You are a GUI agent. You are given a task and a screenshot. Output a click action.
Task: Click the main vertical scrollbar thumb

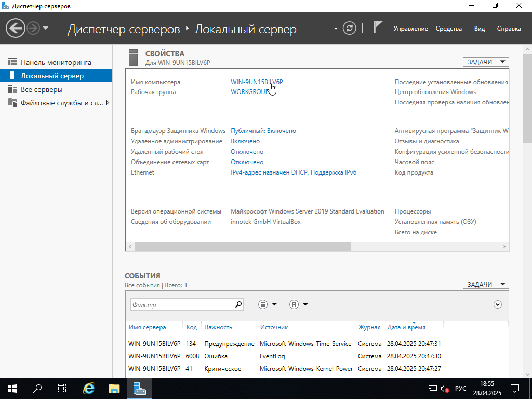click(528, 98)
